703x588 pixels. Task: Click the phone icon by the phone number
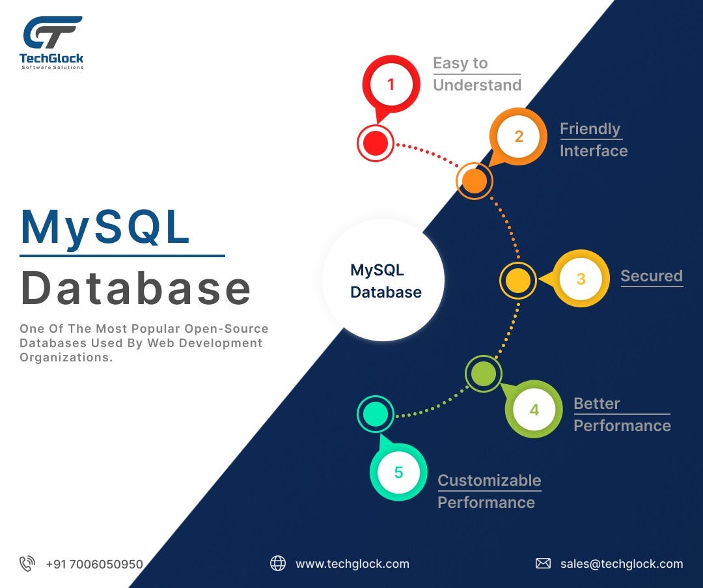pyautogui.click(x=27, y=563)
